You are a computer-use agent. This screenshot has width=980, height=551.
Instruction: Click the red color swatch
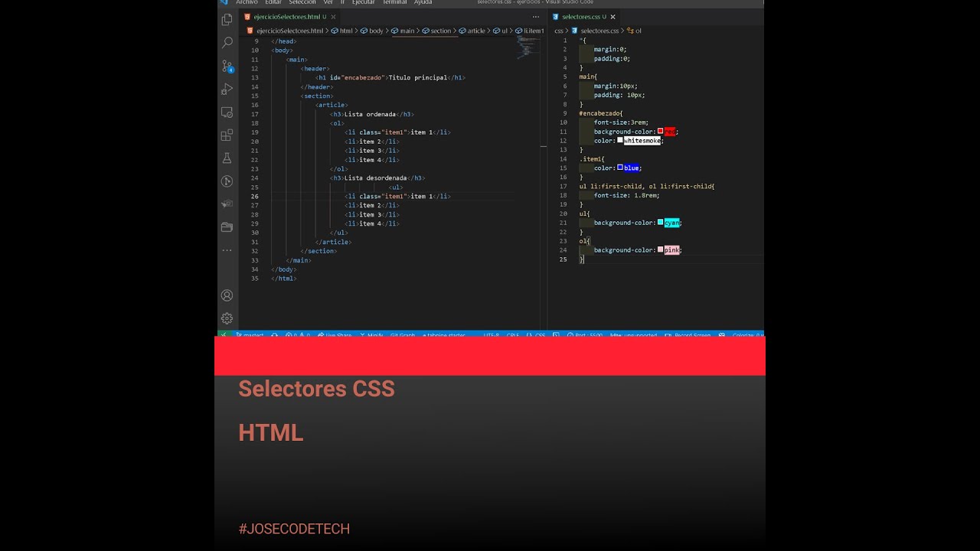660,132
